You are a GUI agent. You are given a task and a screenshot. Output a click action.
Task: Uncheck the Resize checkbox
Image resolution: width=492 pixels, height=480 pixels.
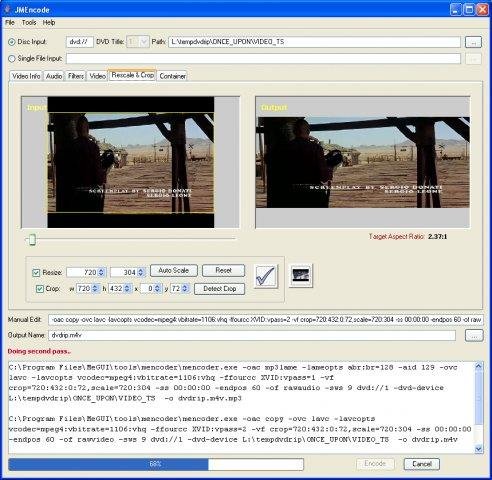tap(36, 273)
